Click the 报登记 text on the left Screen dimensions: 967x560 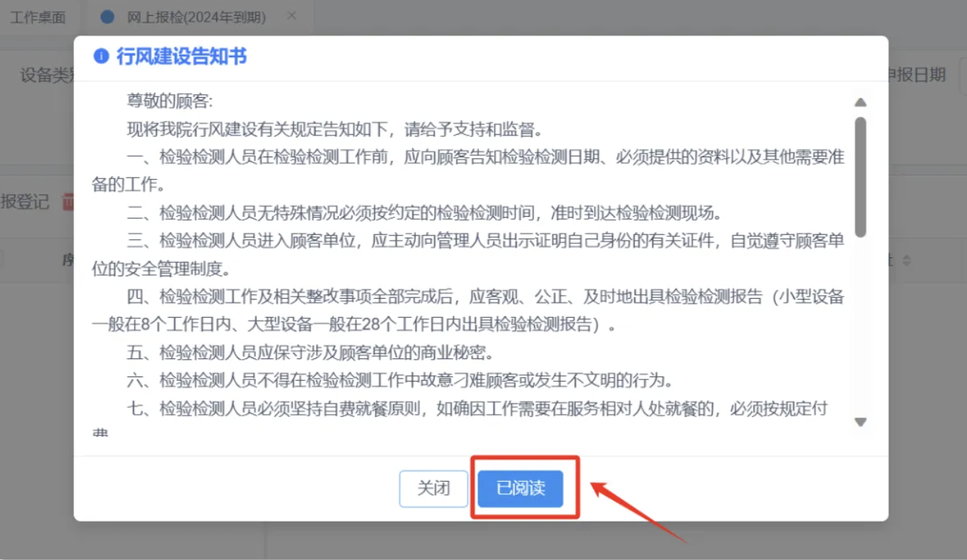coord(25,202)
